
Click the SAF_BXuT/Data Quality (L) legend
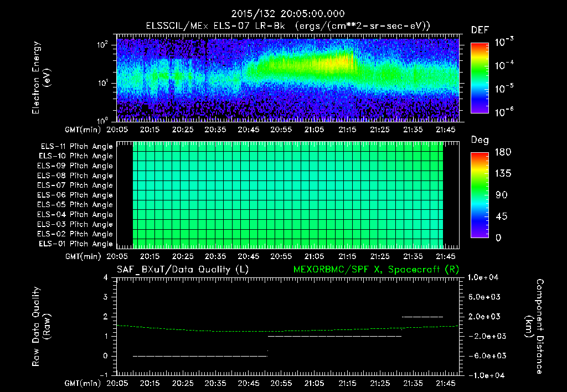click(x=183, y=270)
